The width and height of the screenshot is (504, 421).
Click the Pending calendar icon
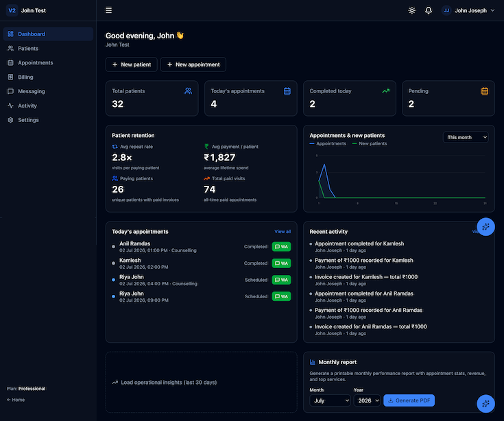tap(485, 91)
